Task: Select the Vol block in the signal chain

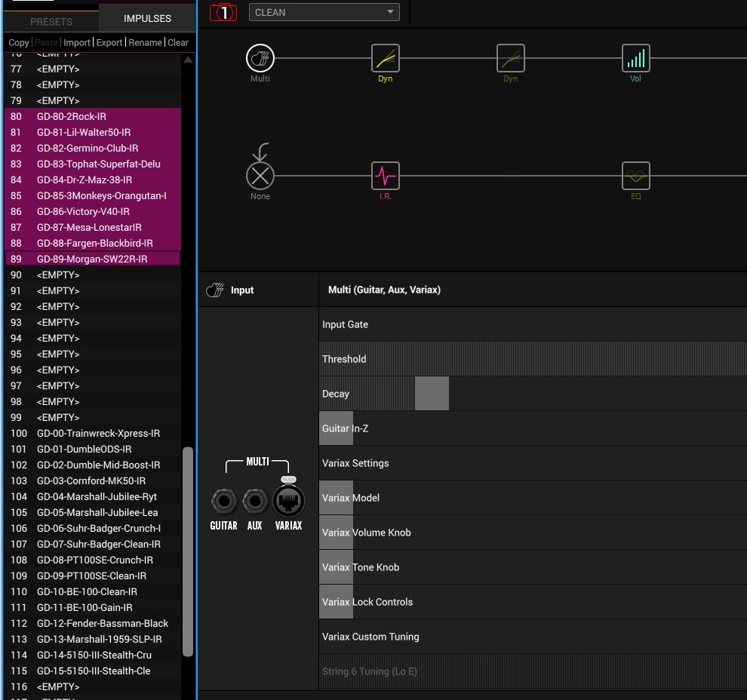Action: [635, 58]
